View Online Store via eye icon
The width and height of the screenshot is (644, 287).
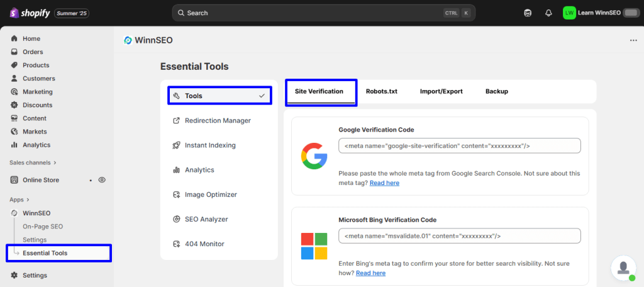point(103,179)
